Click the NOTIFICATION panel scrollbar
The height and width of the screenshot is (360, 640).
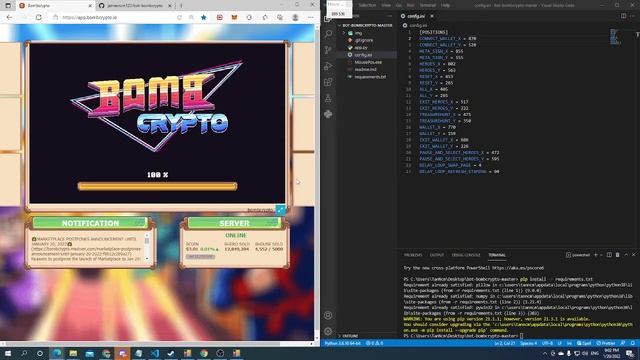pyautogui.click(x=147, y=248)
